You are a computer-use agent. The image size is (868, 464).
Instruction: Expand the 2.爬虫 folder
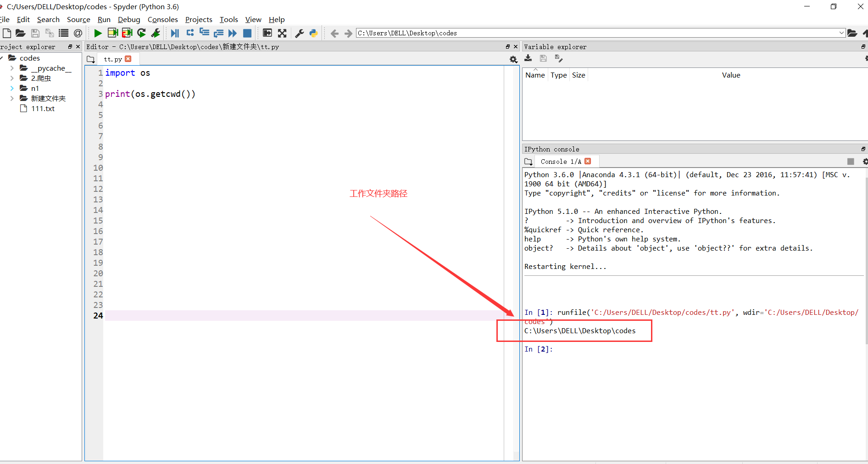point(12,78)
